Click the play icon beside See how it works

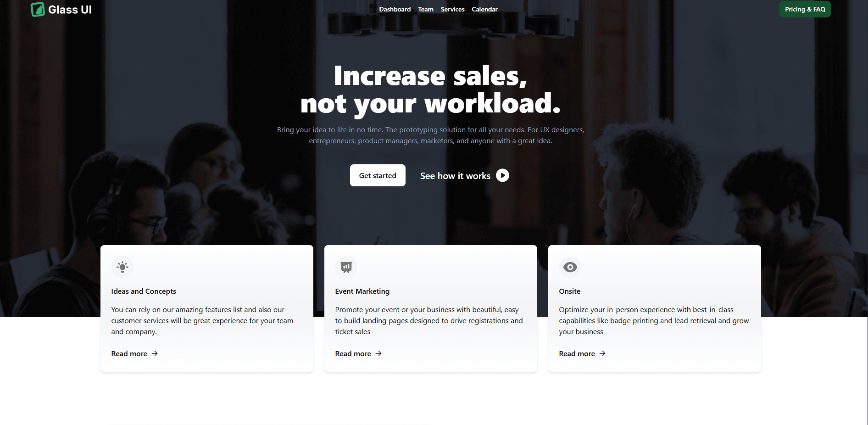[502, 175]
